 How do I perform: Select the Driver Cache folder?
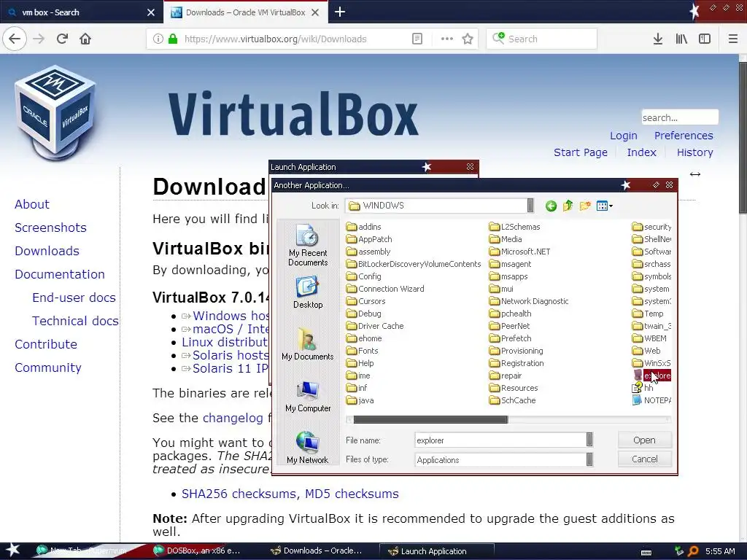pos(375,326)
